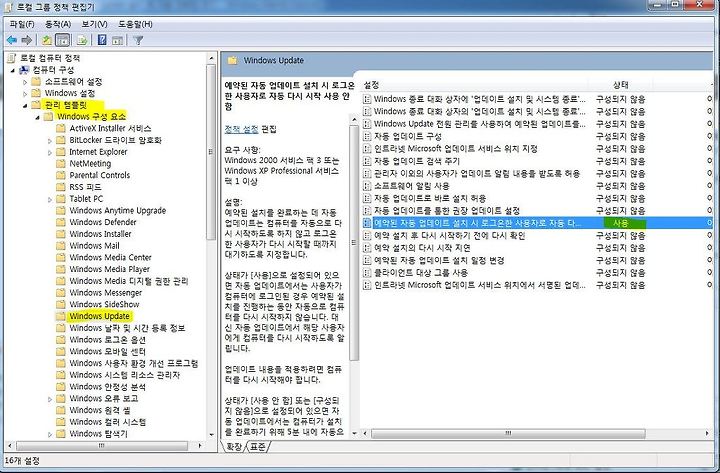
Task: Open the 도움말(H) menu
Action: tap(135, 24)
